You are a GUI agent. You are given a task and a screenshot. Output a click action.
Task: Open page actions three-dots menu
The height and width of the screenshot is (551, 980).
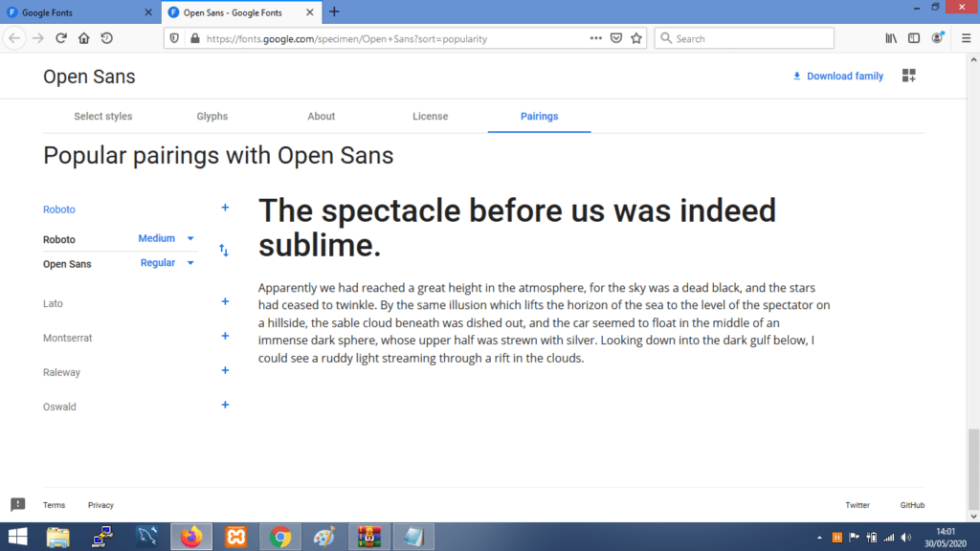(x=595, y=38)
